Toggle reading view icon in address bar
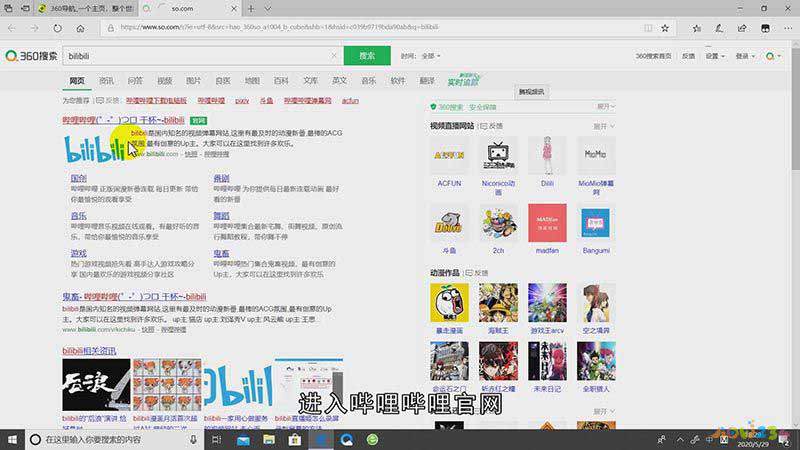Image resolution: width=800 pixels, height=450 pixels. tap(648, 28)
